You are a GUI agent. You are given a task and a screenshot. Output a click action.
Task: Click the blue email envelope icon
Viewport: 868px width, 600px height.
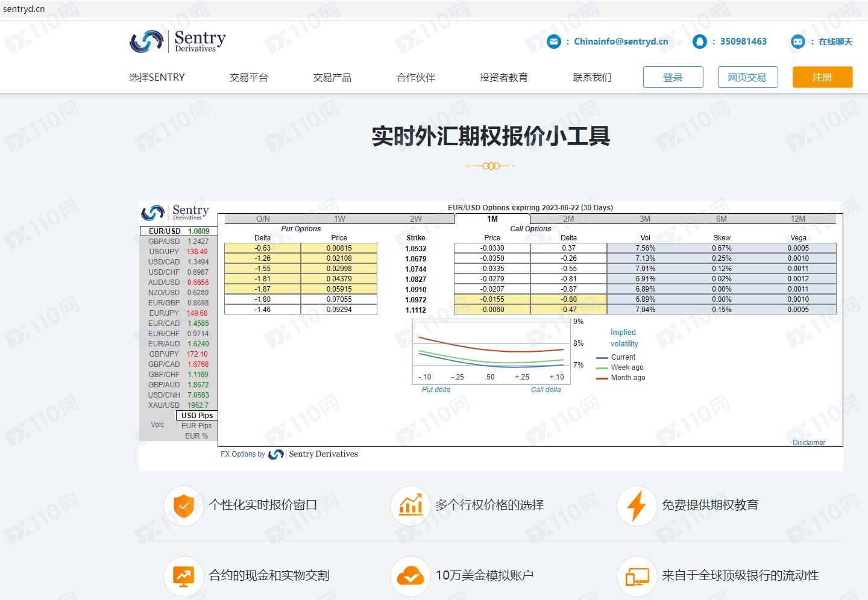(x=553, y=42)
